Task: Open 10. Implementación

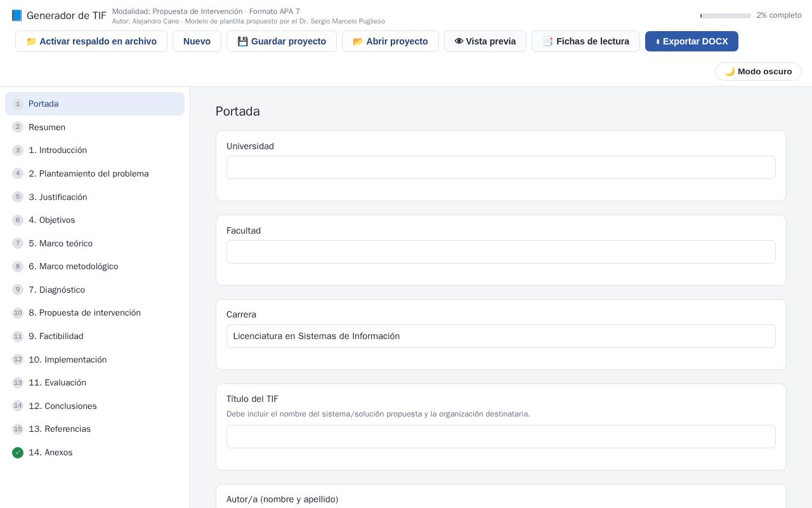Action: coord(95,359)
